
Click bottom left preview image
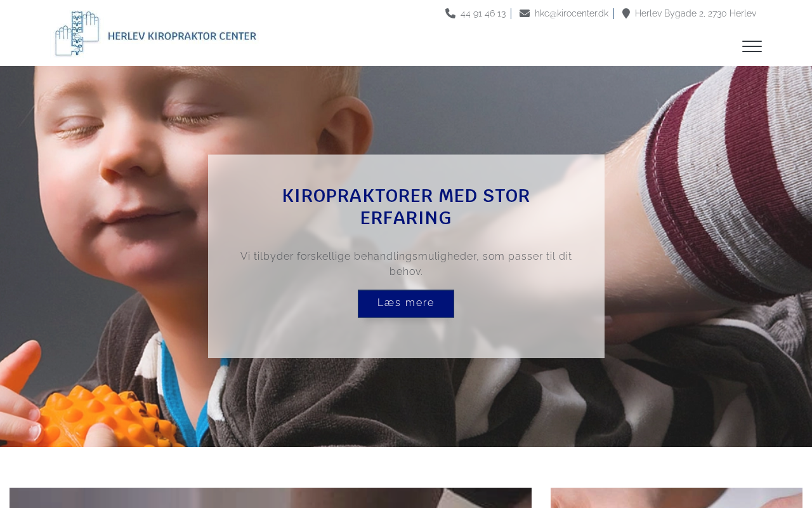click(x=270, y=498)
